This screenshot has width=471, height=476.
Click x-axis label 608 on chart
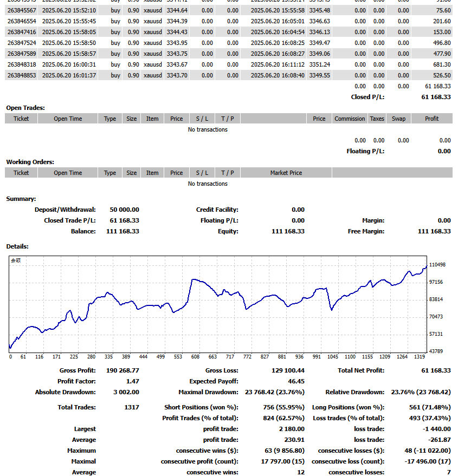pyautogui.click(x=195, y=357)
